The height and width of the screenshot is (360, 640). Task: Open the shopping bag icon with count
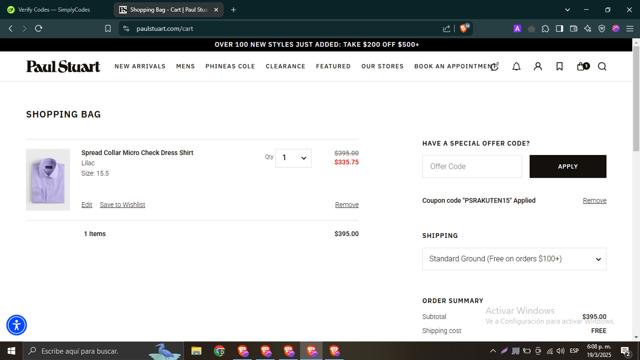(583, 66)
